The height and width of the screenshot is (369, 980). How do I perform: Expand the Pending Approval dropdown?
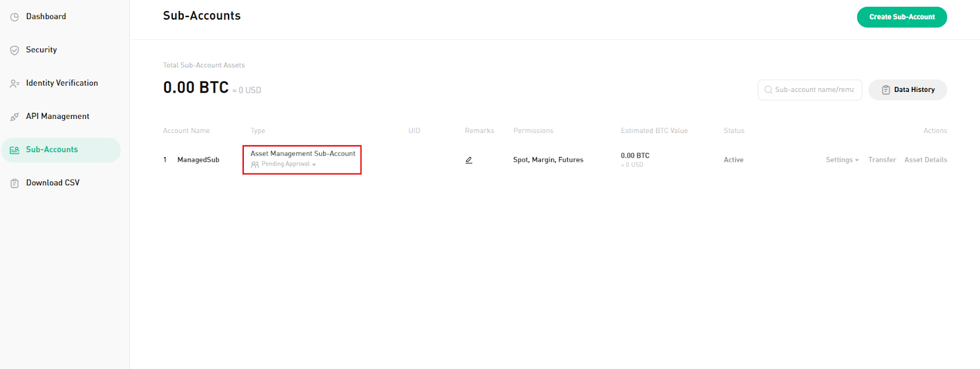click(x=288, y=164)
